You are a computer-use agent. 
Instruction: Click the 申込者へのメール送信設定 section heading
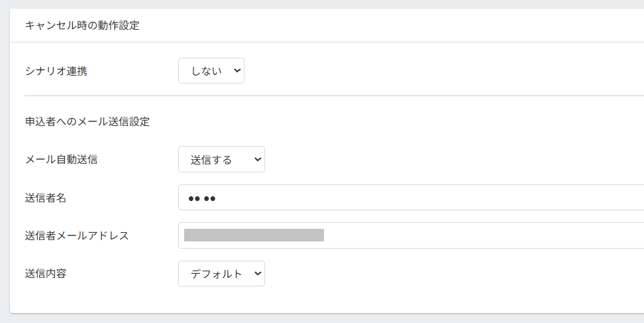[x=87, y=122]
